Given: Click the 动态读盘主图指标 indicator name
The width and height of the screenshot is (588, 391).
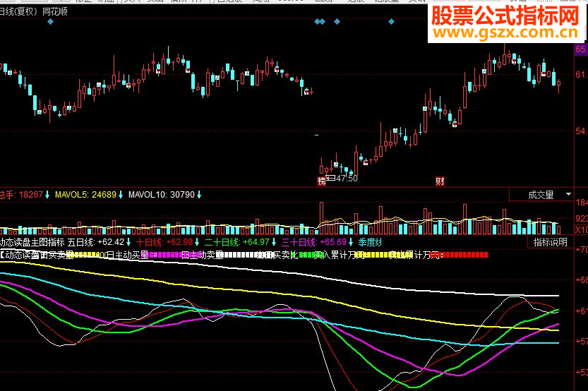Looking at the screenshot, I should 32,242.
